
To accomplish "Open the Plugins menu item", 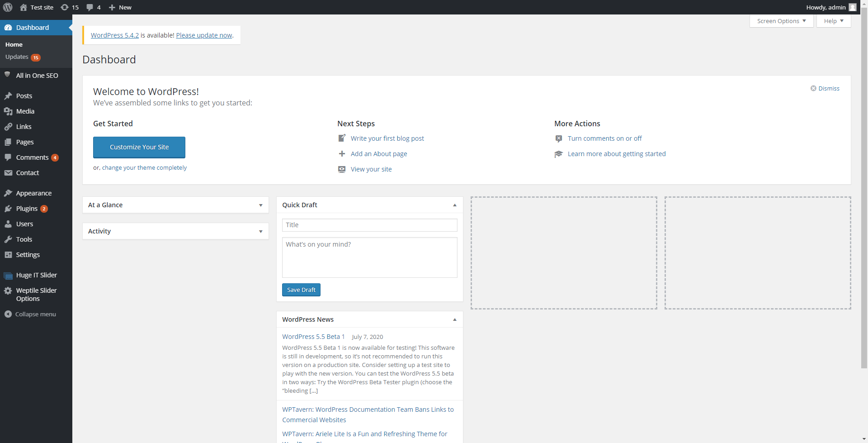I will click(x=36, y=209).
